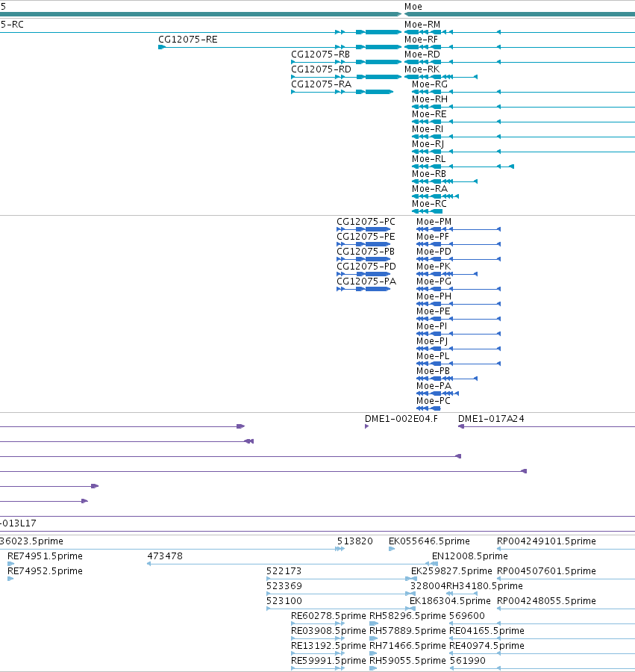Click the EK259827.5prime EST label
Screen dimensions: 635x672
451,571
